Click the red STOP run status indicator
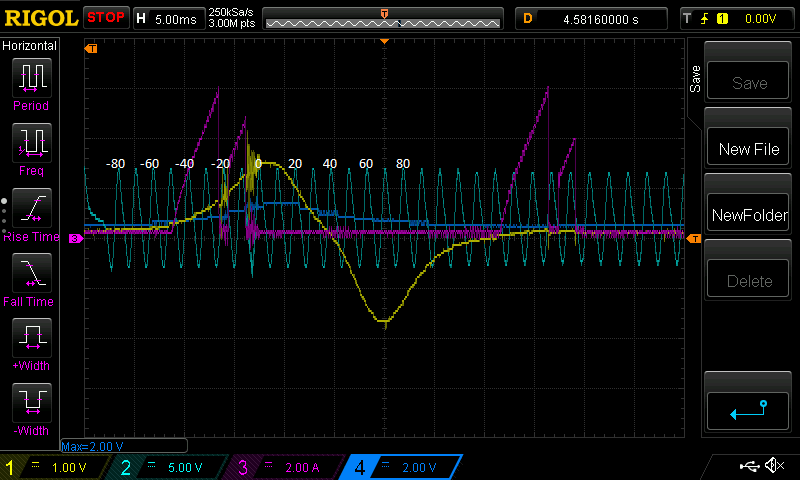The image size is (800, 480). pyautogui.click(x=106, y=17)
